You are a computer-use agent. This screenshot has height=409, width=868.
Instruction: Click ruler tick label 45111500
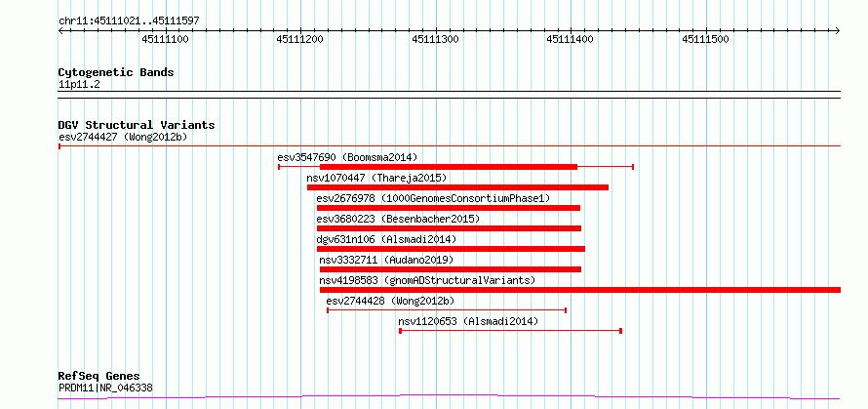click(x=705, y=39)
